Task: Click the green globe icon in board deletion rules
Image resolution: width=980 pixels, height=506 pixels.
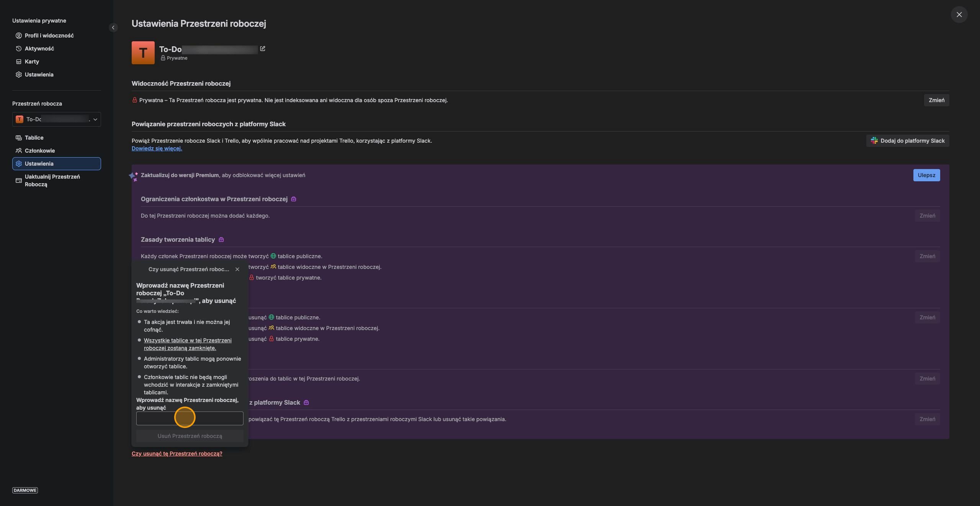Action: click(x=271, y=317)
